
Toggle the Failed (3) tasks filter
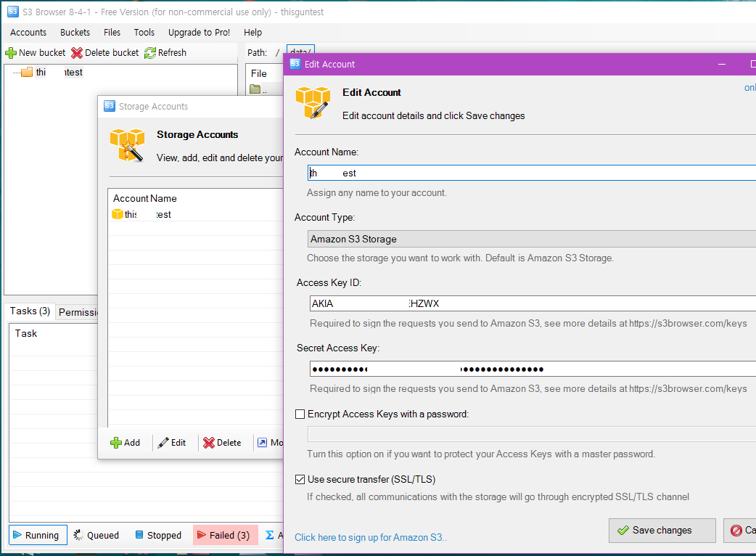[225, 536]
